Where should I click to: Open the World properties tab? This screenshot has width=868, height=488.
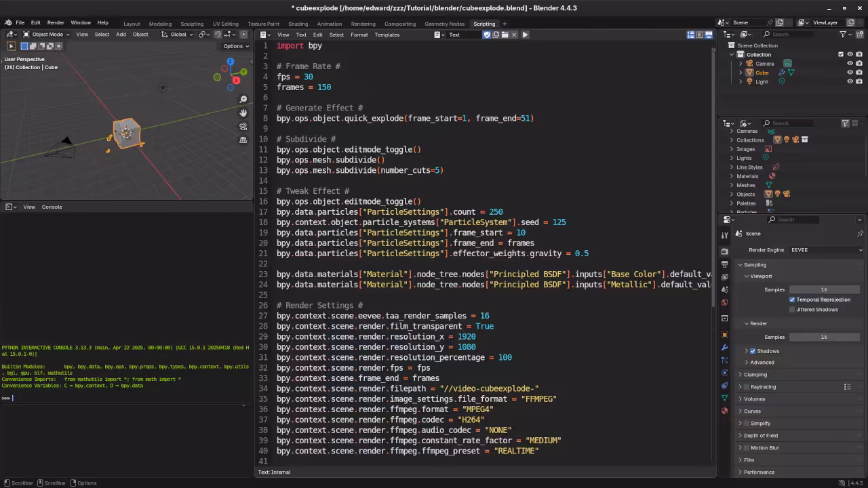pyautogui.click(x=724, y=302)
